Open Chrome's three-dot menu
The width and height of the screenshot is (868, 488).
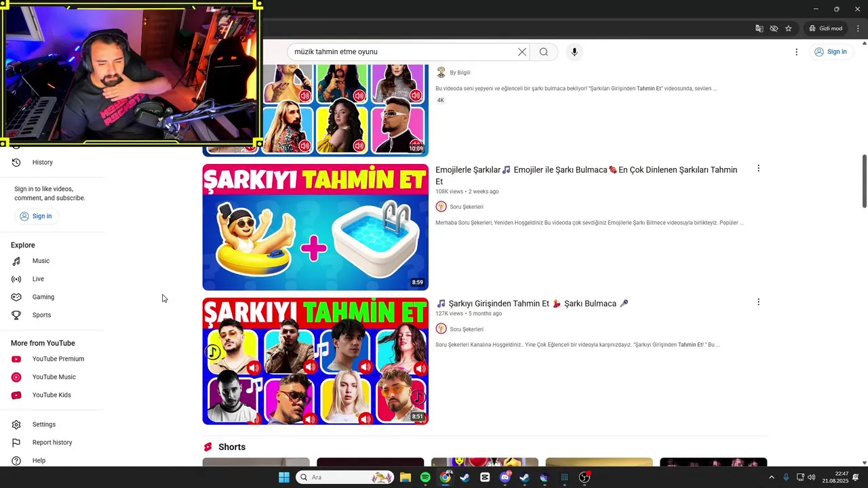pyautogui.click(x=858, y=28)
